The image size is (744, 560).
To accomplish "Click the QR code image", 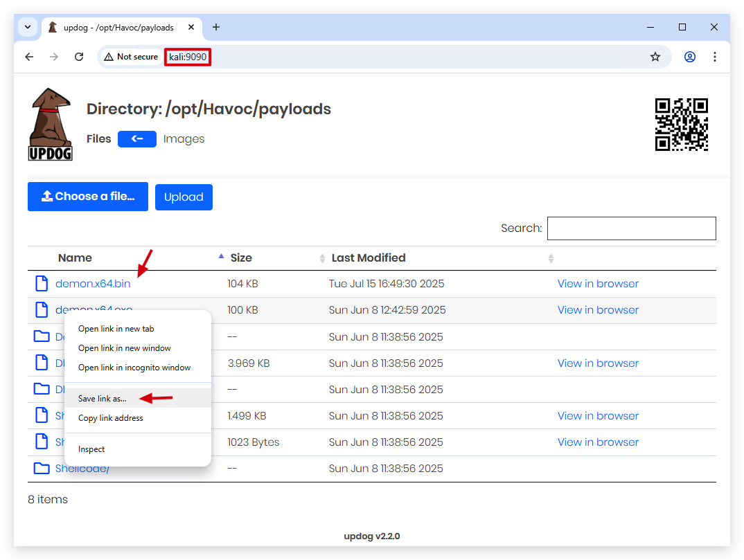I will [x=682, y=125].
